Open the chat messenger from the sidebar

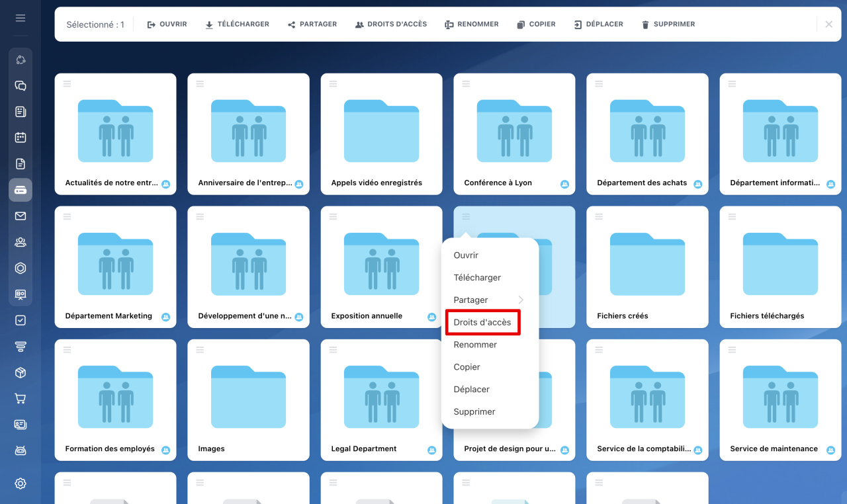coord(21,86)
